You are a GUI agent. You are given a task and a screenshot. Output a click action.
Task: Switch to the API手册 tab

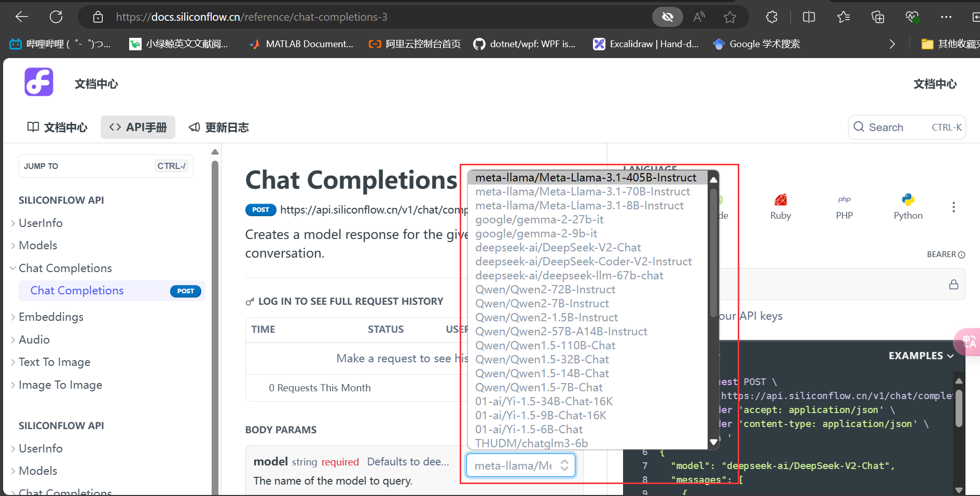click(x=138, y=127)
